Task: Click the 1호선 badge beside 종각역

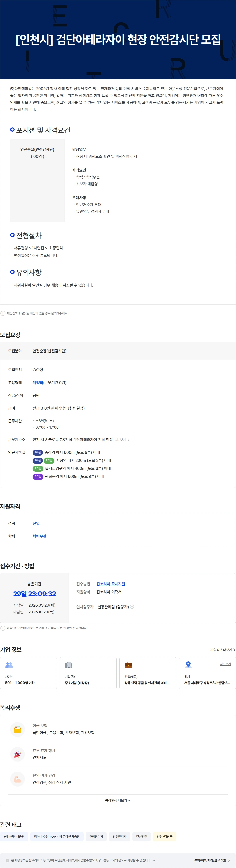Action: tap(38, 452)
